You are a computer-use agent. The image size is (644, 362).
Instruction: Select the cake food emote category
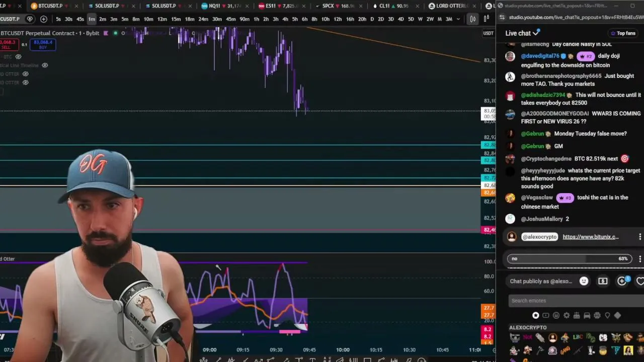click(x=577, y=315)
